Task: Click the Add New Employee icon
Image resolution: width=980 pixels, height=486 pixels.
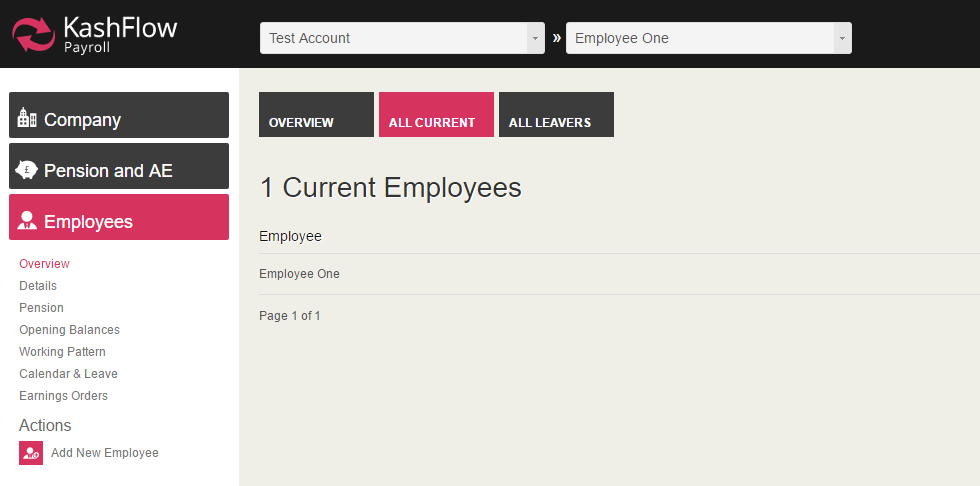Action: tap(31, 453)
